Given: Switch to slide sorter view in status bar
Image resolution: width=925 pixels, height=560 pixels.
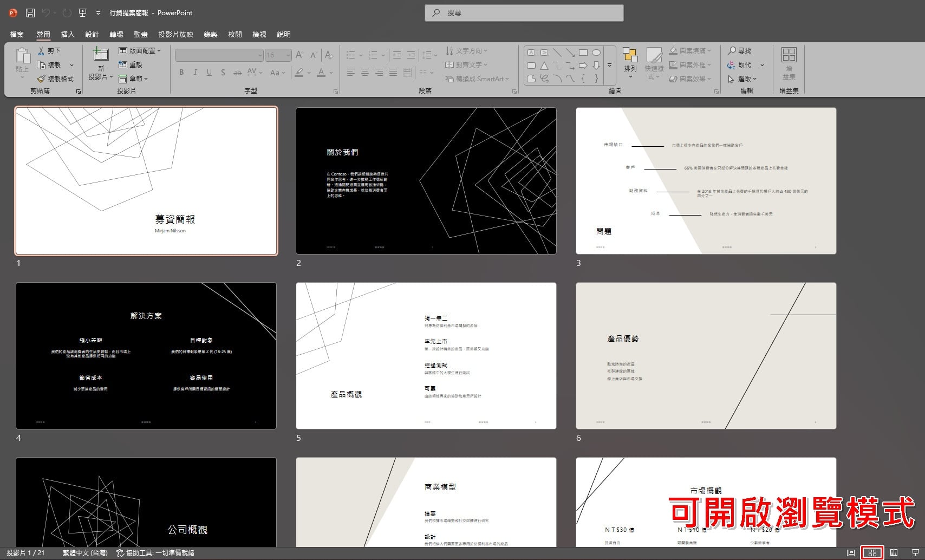Looking at the screenshot, I should tap(872, 553).
